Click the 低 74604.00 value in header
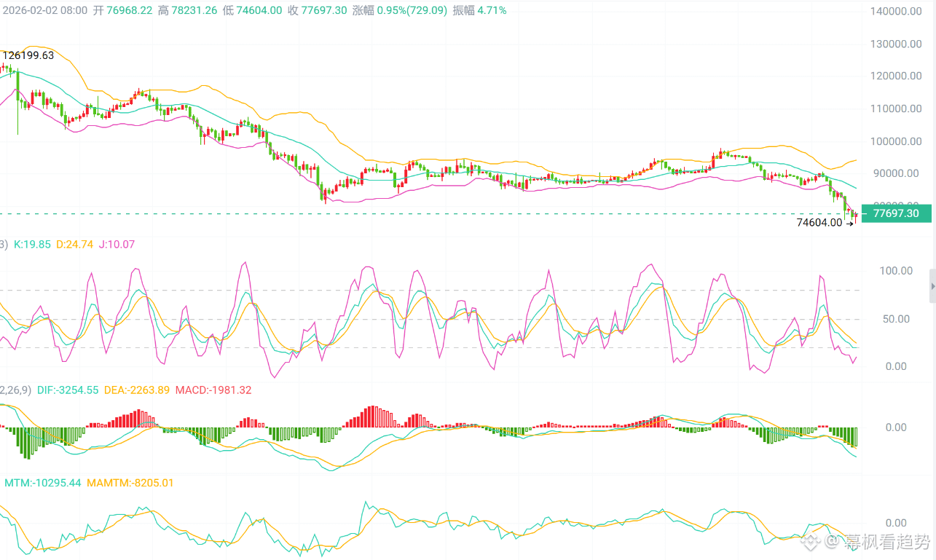936x560 pixels. coord(252,11)
